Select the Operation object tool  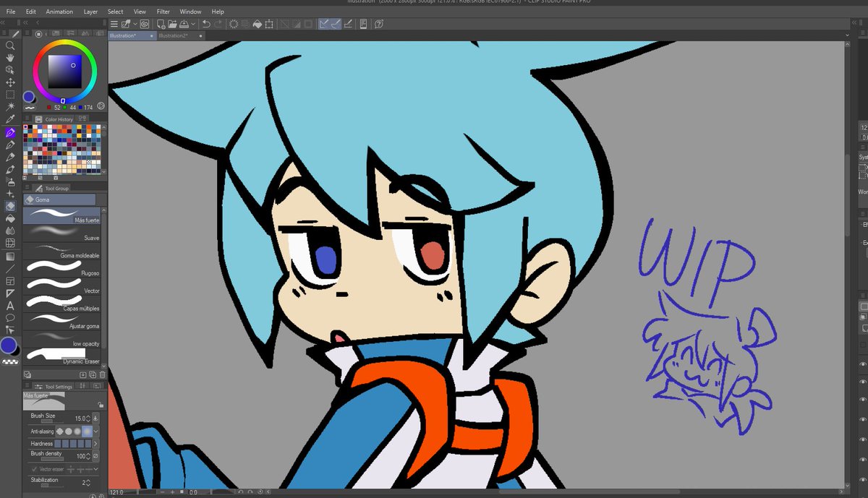pyautogui.click(x=10, y=69)
